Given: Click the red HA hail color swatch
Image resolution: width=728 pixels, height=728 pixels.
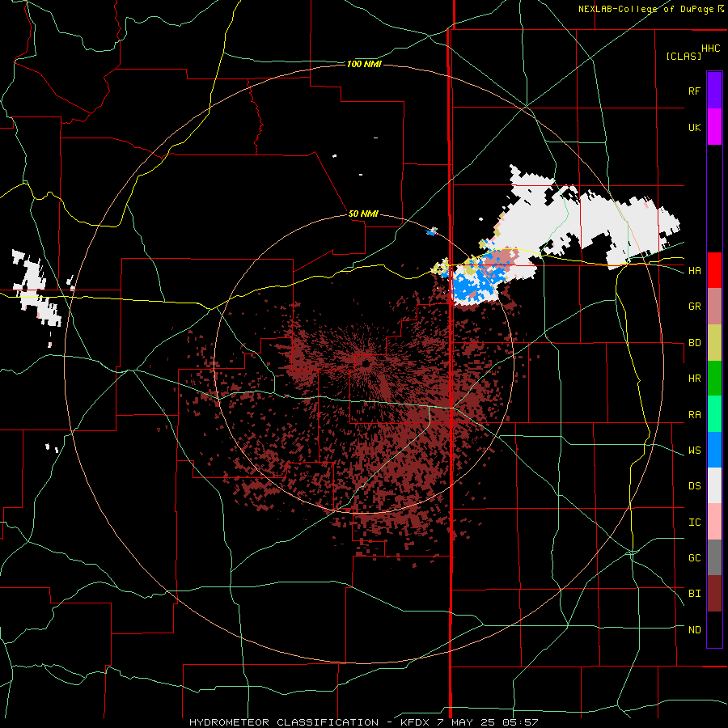Looking at the screenshot, I should point(714,270).
